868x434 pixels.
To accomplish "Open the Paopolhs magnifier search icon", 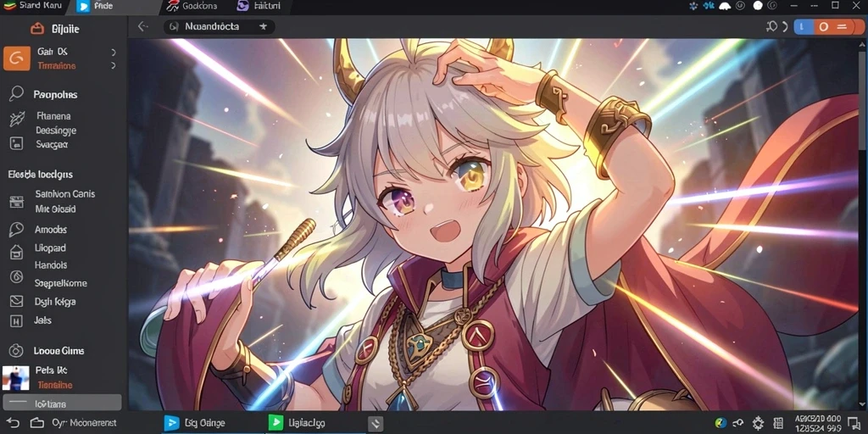I will [16, 93].
